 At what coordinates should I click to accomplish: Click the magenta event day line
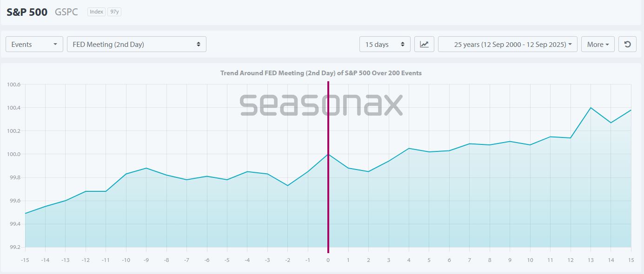(x=328, y=164)
